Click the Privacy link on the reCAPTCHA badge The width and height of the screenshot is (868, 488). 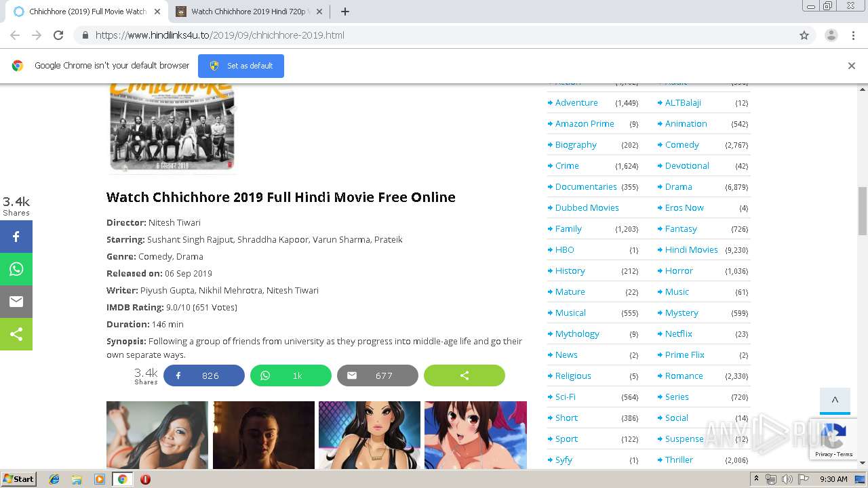point(824,454)
